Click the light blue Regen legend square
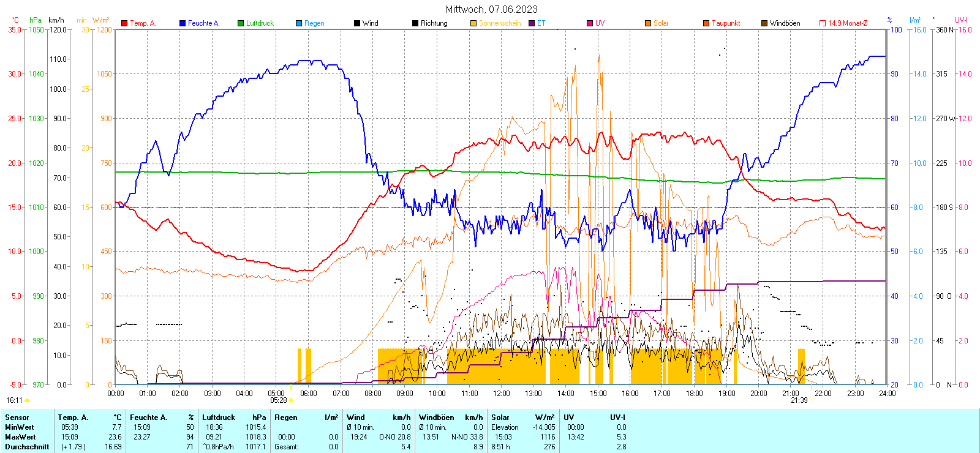The width and height of the screenshot is (980, 453). [299, 23]
